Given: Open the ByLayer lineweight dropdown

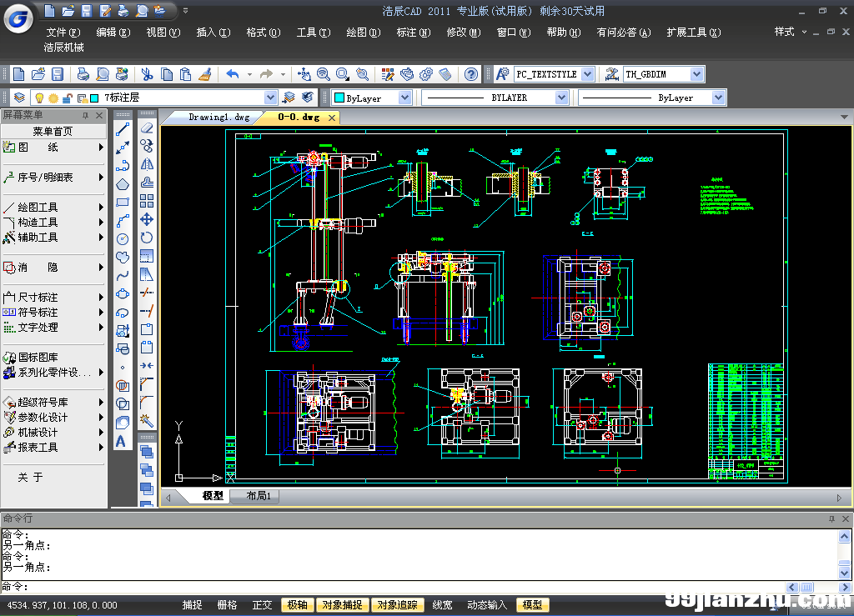Looking at the screenshot, I should [718, 98].
